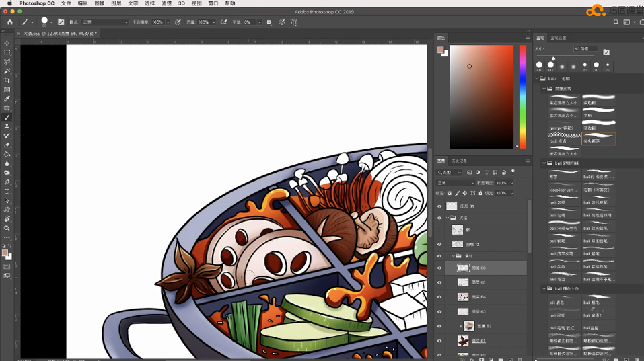Switch to the 历史记录 tab
Viewport: 644px width, 361px height.
[459, 161]
